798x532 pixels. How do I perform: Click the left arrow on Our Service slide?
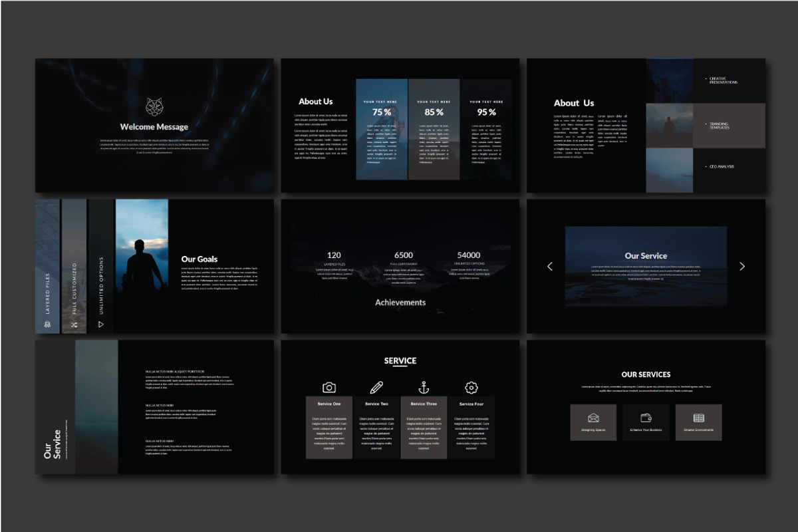[550, 266]
